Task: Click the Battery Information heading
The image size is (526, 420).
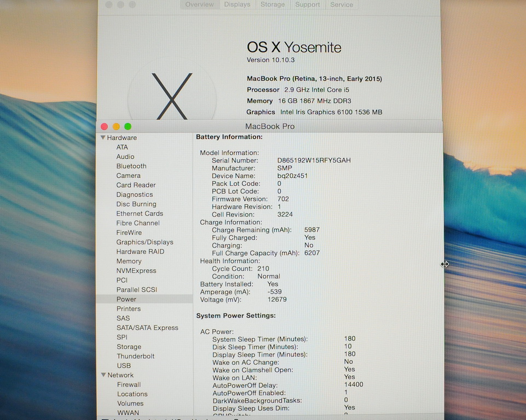Action: coord(229,137)
